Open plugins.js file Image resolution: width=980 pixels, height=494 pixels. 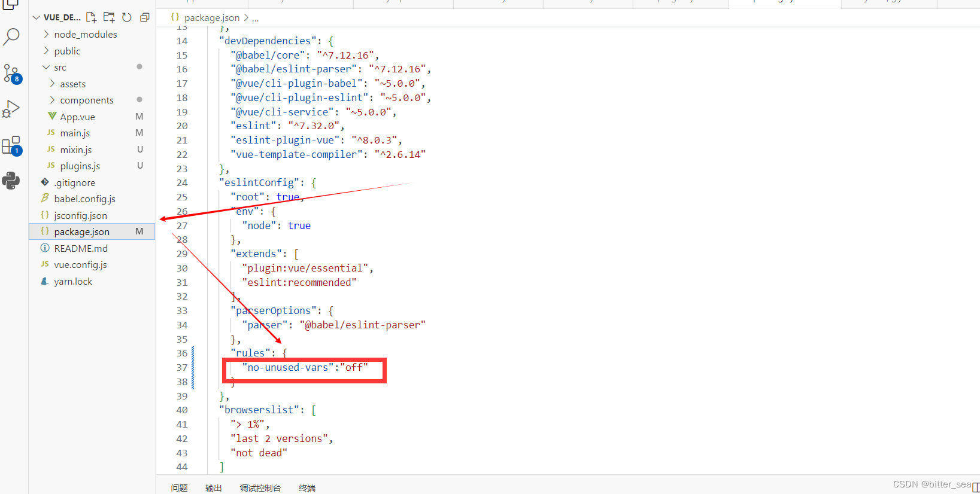80,166
